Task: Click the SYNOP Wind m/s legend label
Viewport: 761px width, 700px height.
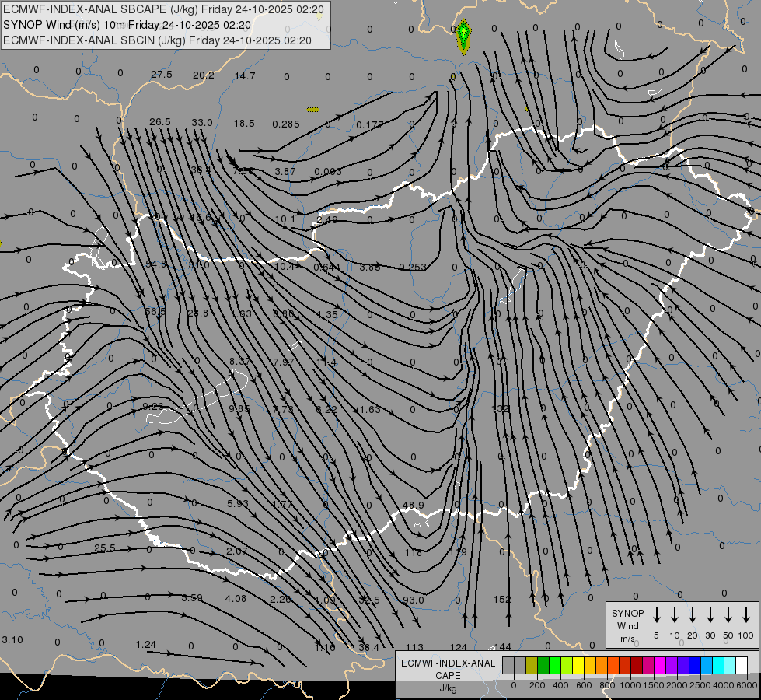Action: (x=627, y=626)
